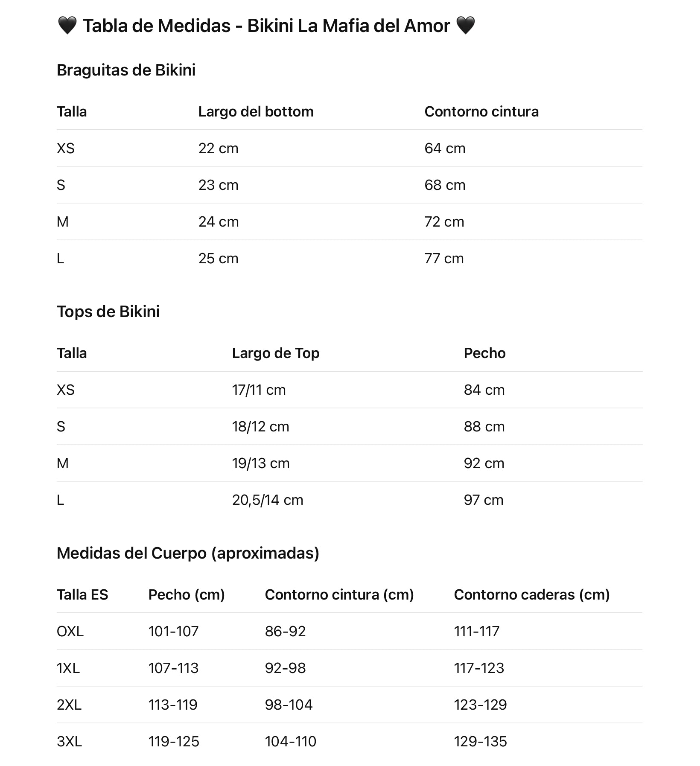
Task: Select the Tops de Bikini heading
Action: (108, 312)
